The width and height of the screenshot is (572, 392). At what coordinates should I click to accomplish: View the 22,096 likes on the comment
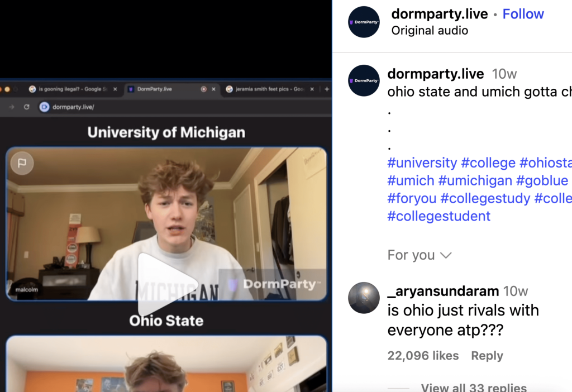(x=423, y=356)
